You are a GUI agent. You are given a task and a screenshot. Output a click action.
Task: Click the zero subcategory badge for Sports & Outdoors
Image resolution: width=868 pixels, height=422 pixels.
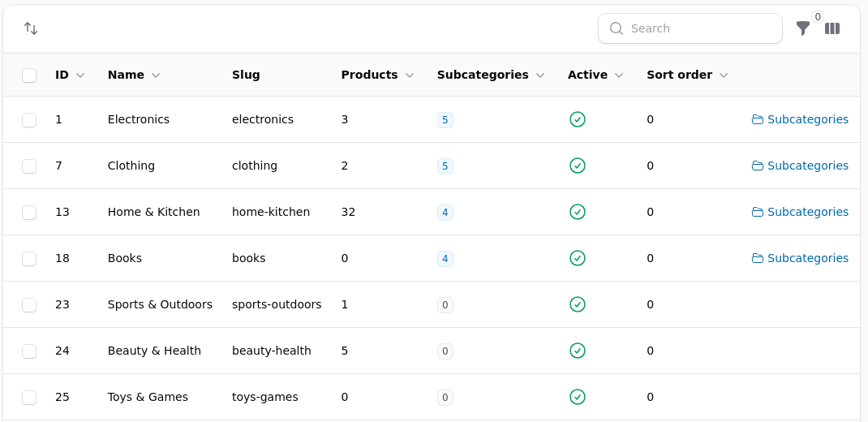pyautogui.click(x=445, y=305)
